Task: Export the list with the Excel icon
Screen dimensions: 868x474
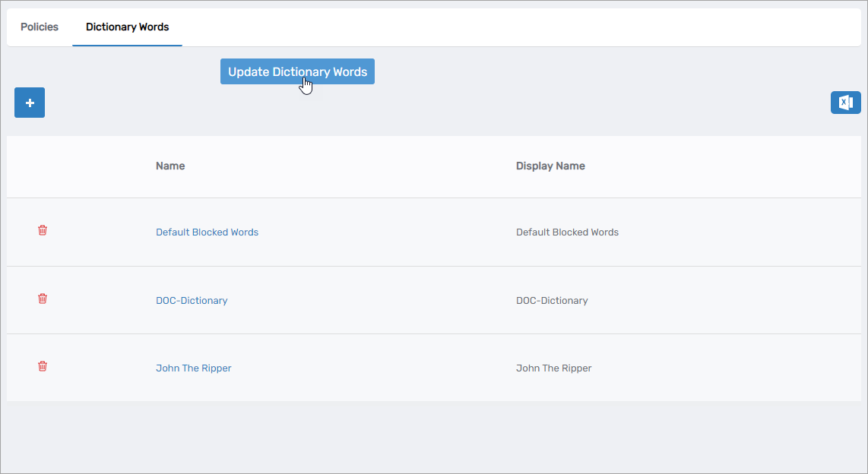Action: tap(845, 103)
